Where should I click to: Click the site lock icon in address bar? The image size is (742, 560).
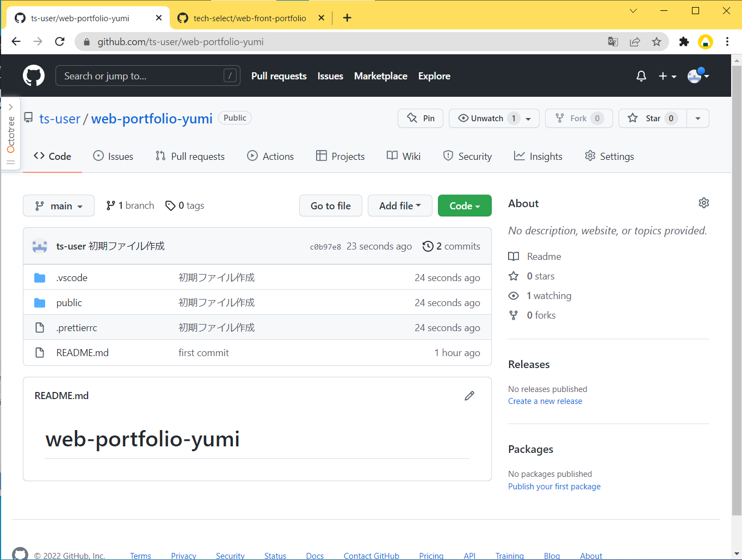pyautogui.click(x=86, y=42)
